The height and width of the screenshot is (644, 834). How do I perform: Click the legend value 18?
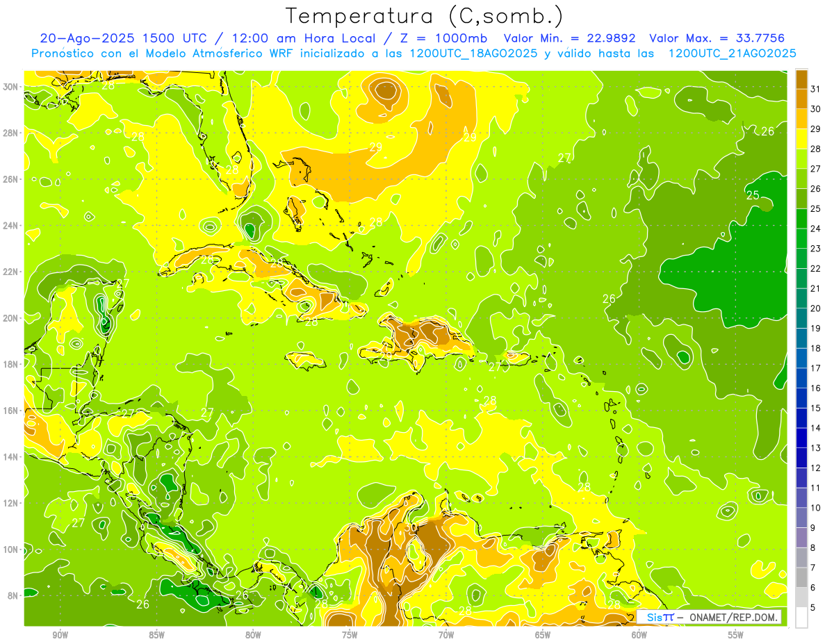(x=816, y=348)
